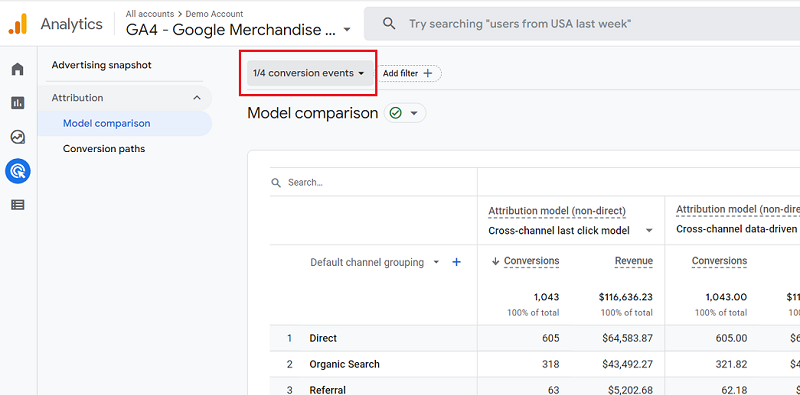Sort by Revenue column header
This screenshot has width=800, height=395.
point(634,261)
